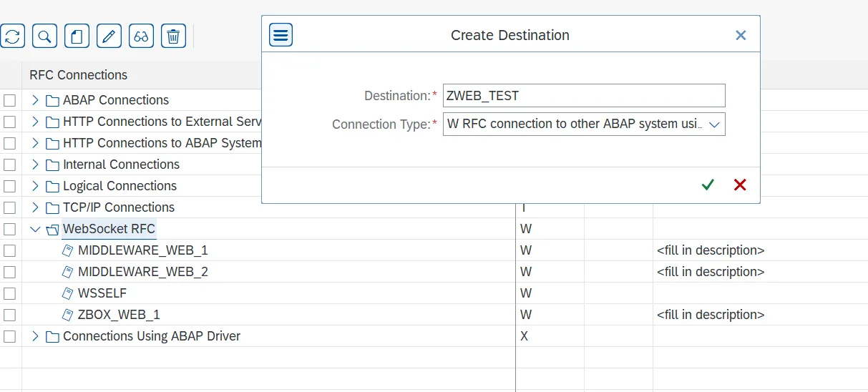Click the Find magnifier toolbar icon

(x=44, y=36)
